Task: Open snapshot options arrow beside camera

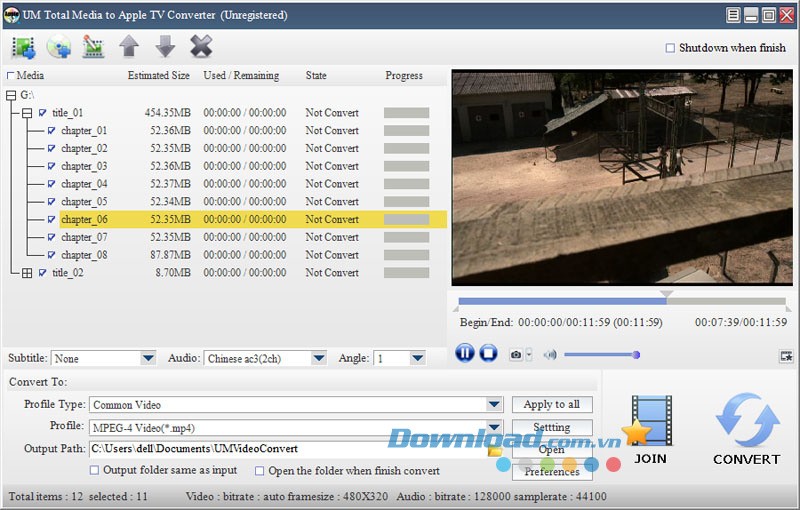Action: [x=529, y=354]
